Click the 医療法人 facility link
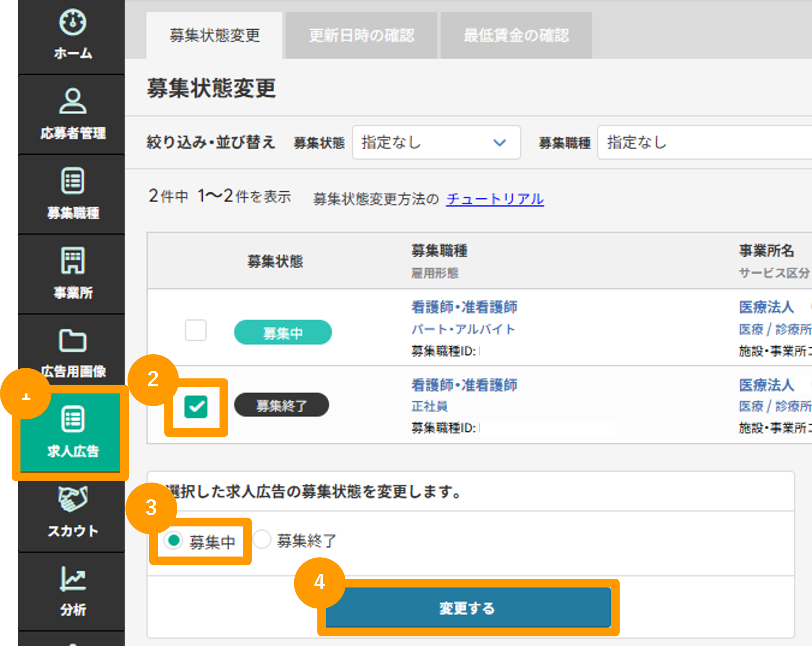 click(766, 306)
